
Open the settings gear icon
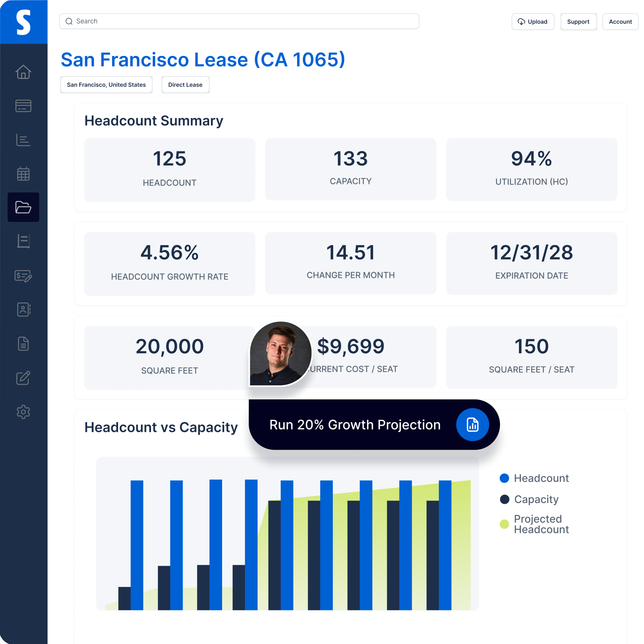click(x=23, y=412)
